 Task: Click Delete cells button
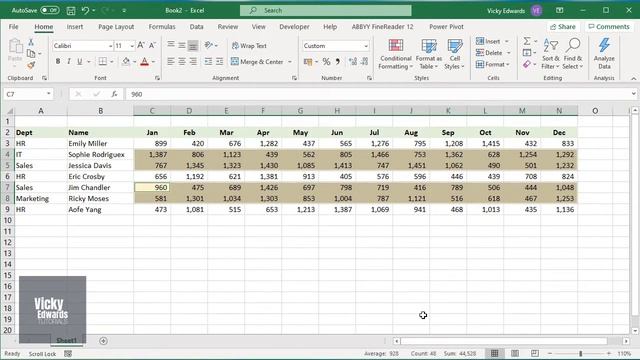point(489,53)
